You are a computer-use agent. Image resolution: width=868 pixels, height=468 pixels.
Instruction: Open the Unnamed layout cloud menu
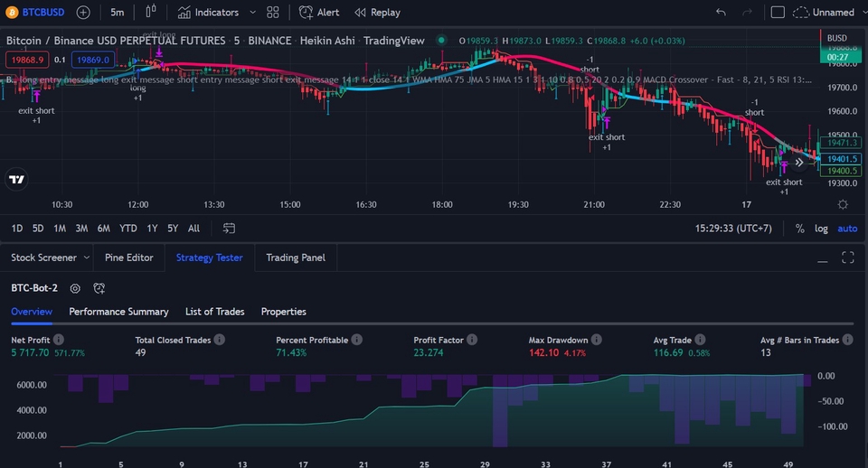click(x=824, y=12)
